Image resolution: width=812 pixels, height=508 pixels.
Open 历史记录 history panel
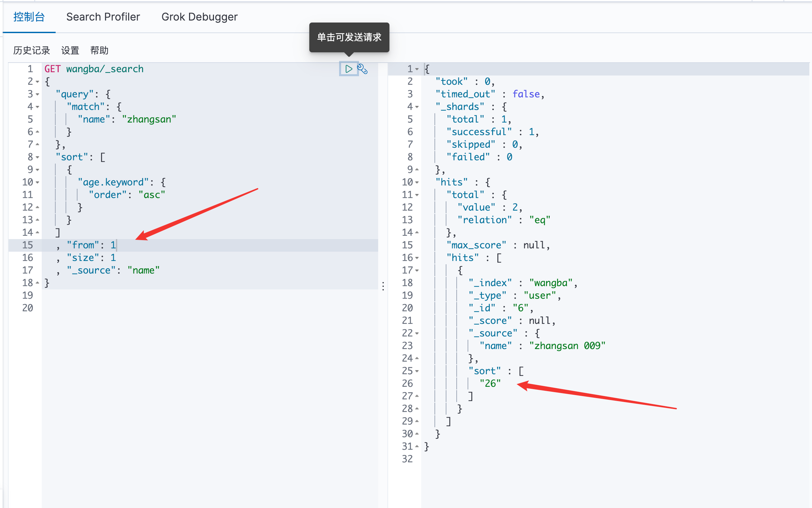point(31,50)
